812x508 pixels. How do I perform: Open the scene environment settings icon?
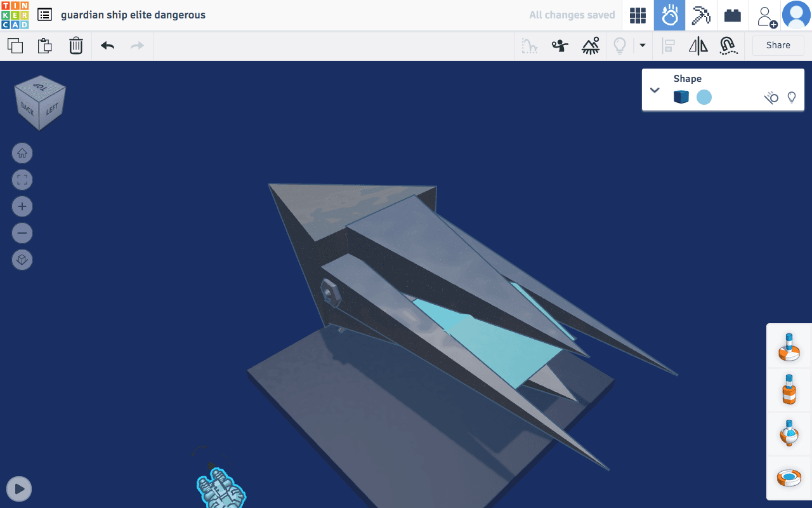tap(591, 46)
